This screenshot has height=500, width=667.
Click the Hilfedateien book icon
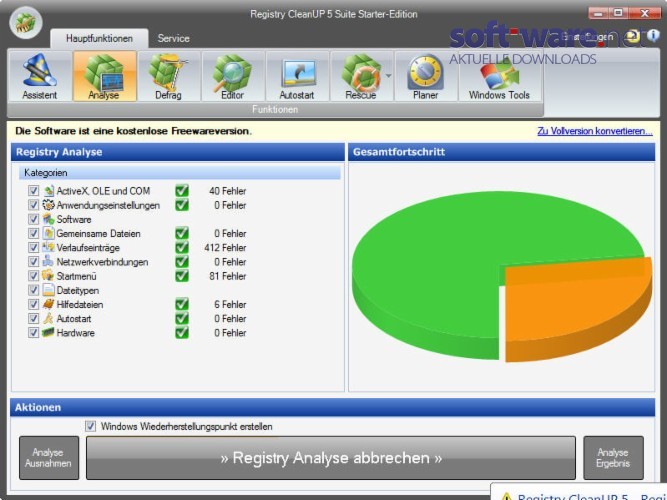point(48,304)
